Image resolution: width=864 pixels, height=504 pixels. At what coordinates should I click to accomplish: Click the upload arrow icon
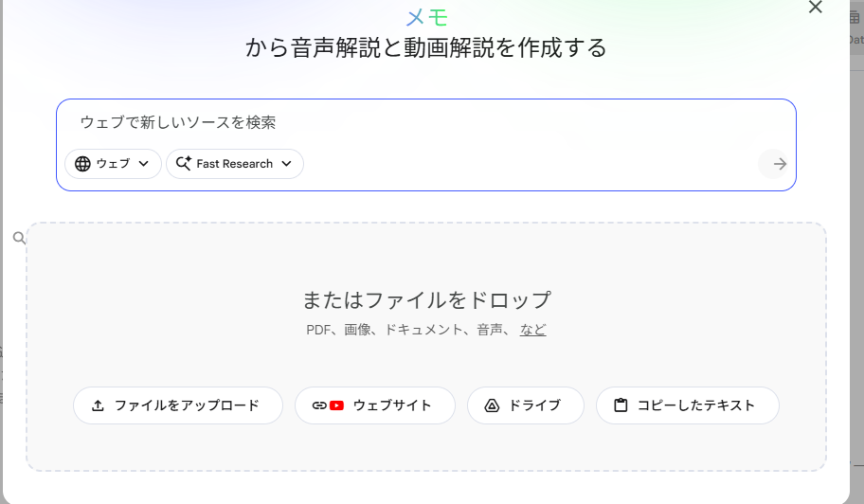98,405
